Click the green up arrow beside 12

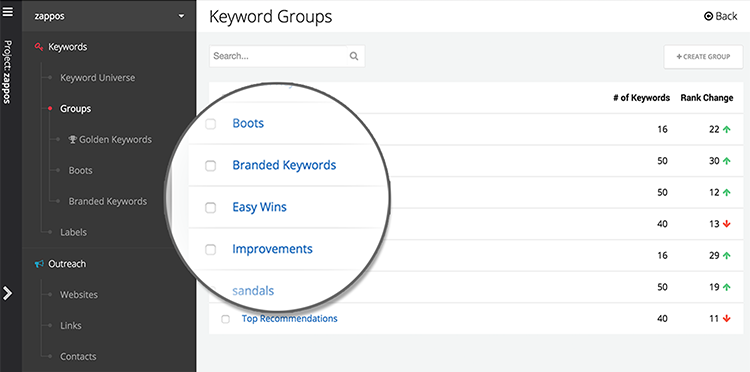(x=727, y=193)
